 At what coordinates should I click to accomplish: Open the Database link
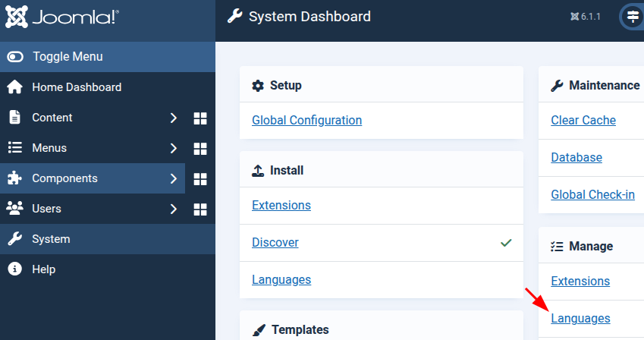(576, 157)
